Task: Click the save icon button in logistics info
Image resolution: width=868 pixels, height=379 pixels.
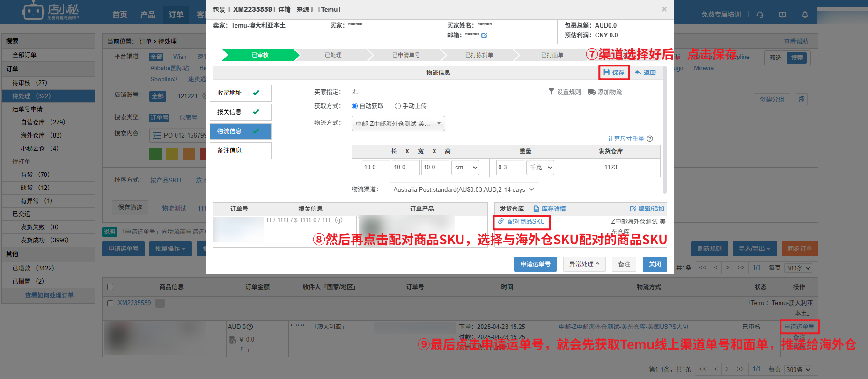Action: coord(614,73)
